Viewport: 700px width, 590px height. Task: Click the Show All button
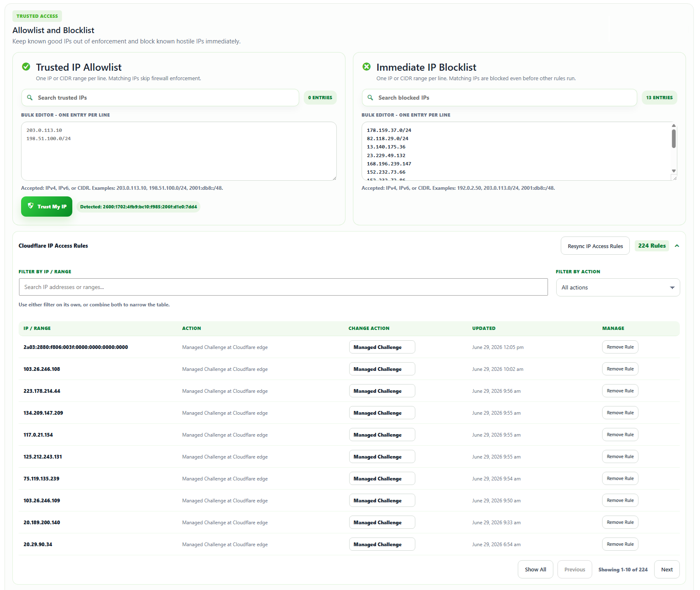[535, 569]
